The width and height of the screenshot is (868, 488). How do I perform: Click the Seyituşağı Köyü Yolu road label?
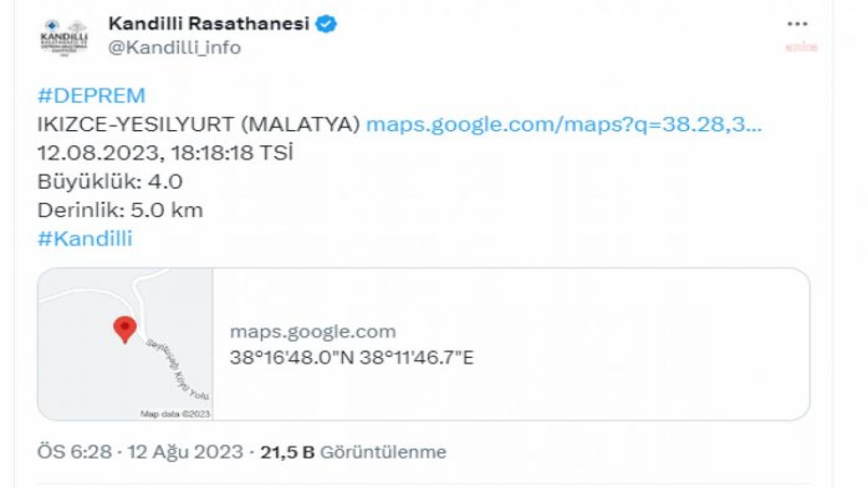pos(178,369)
